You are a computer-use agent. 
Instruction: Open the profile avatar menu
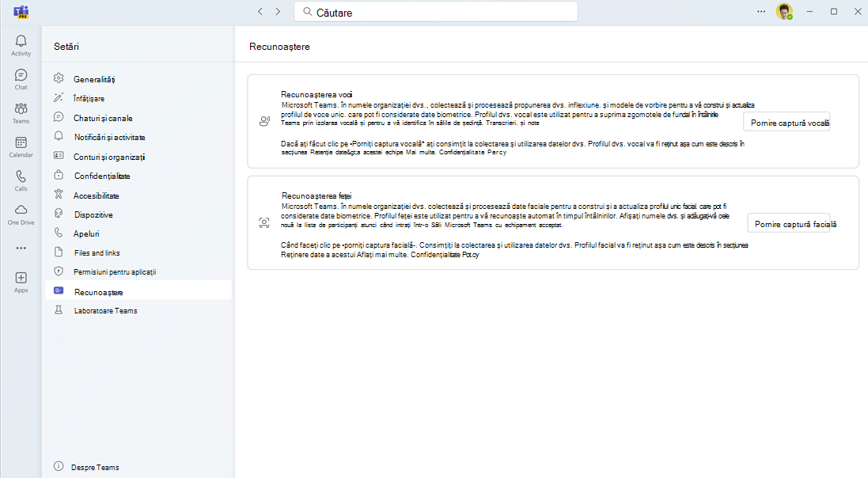coord(784,11)
